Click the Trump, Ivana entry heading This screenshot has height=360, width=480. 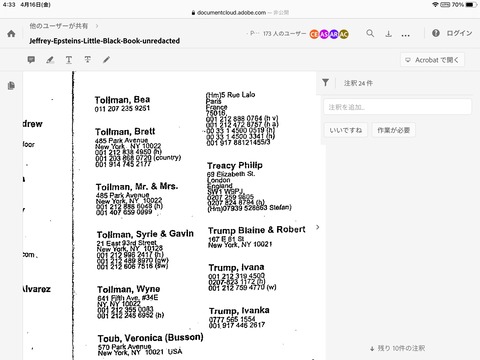click(x=236, y=268)
